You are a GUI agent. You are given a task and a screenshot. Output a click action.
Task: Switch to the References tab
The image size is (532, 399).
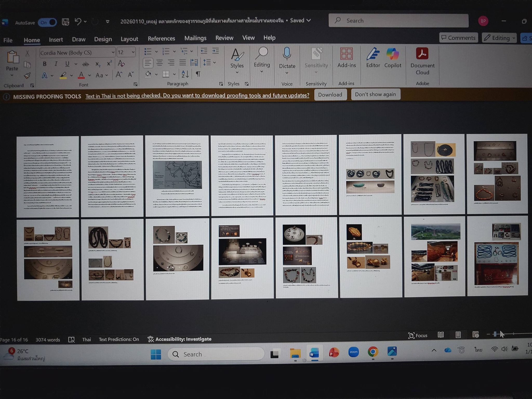[161, 39]
